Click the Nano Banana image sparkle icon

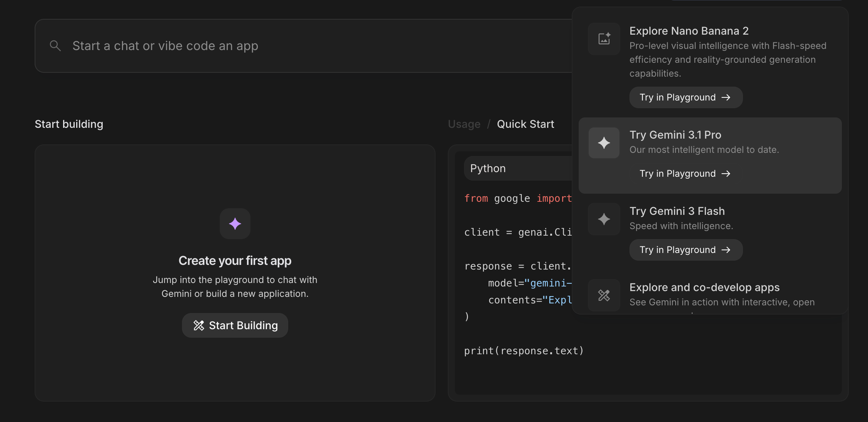(x=604, y=39)
